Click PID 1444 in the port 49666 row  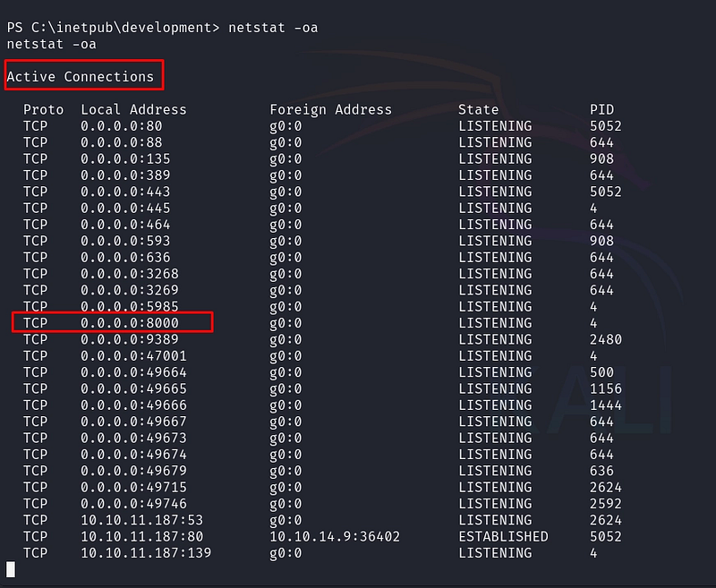tap(606, 405)
